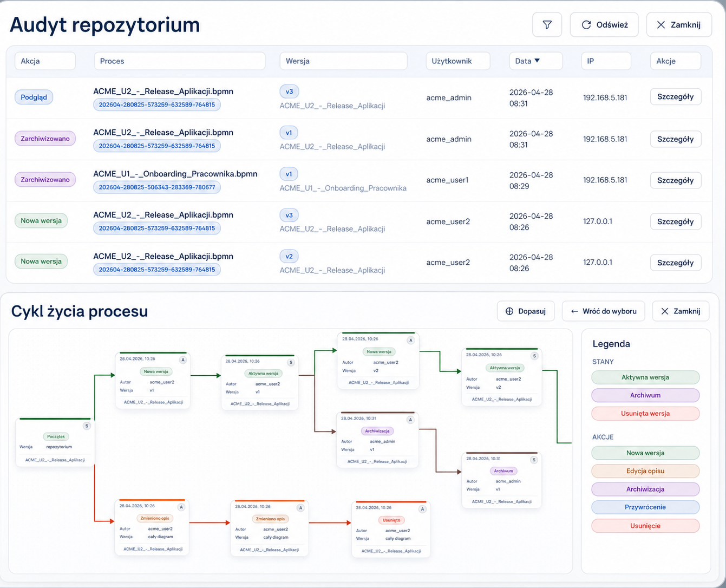Click the Akcje column header

(675, 61)
